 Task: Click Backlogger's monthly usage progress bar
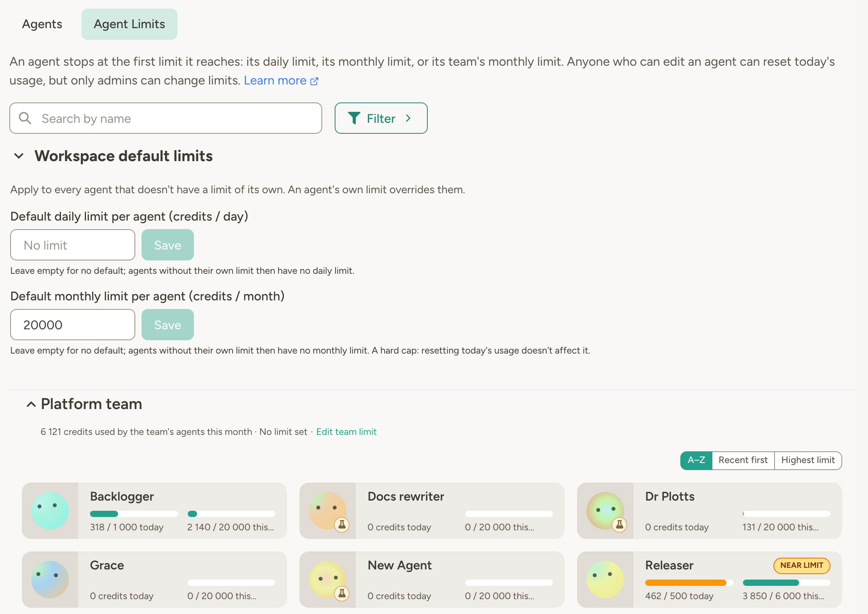coord(231,514)
